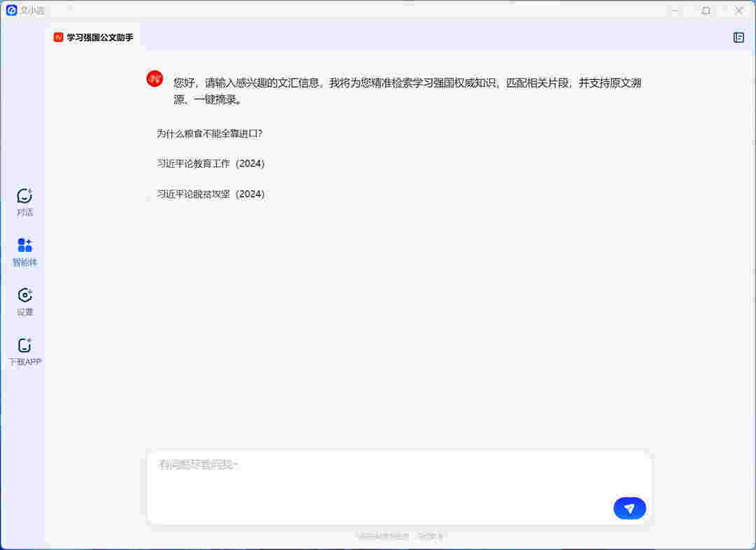Click the app logo in title bar

pyautogui.click(x=12, y=10)
